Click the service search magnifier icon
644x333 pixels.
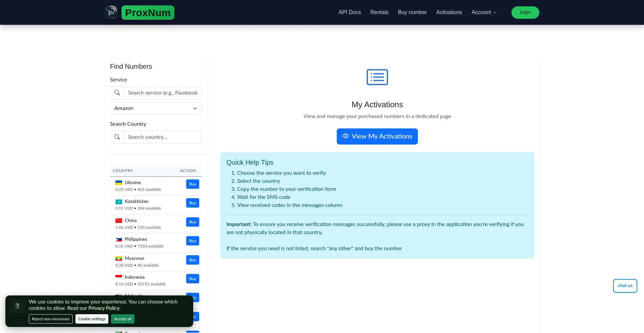117,93
